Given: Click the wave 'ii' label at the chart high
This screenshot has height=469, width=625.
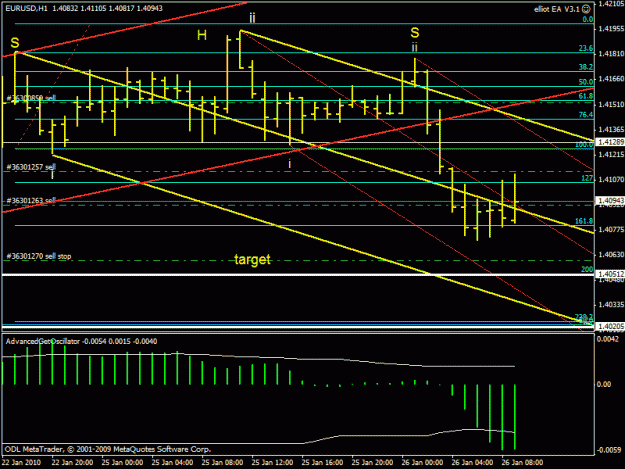Looking at the screenshot, I should 252,18.
